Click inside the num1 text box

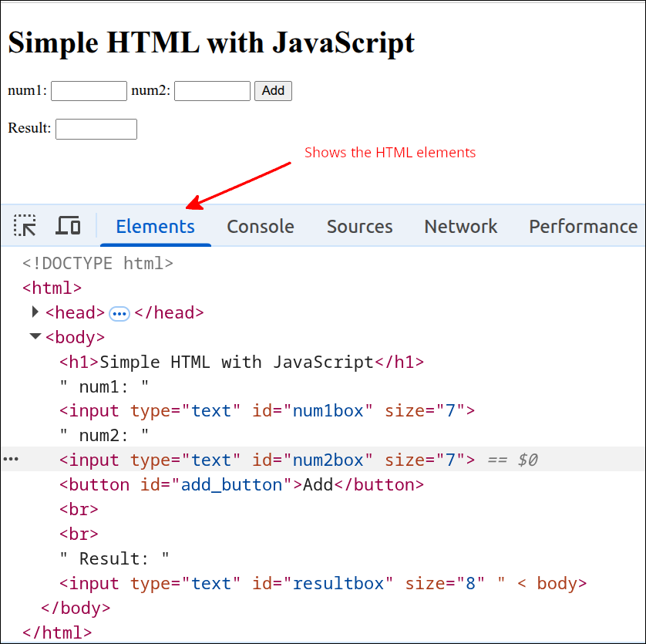88,90
